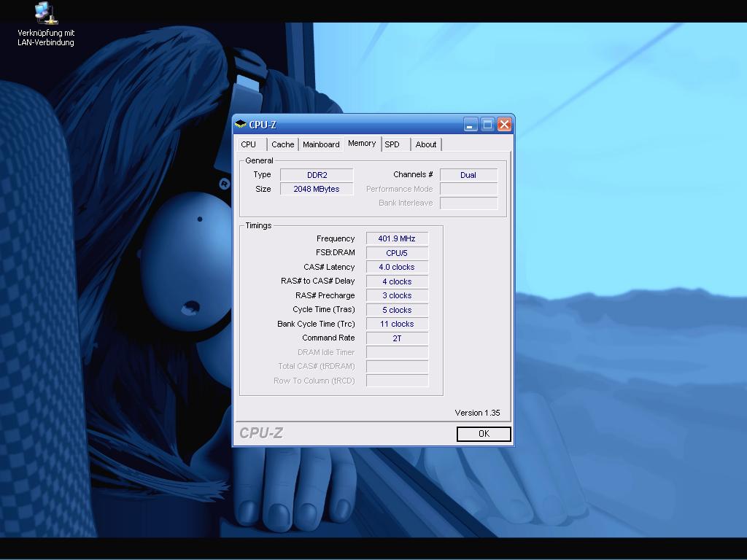Click the 2048 MBytes size field
Screen dimensions: 747x560
317,189
